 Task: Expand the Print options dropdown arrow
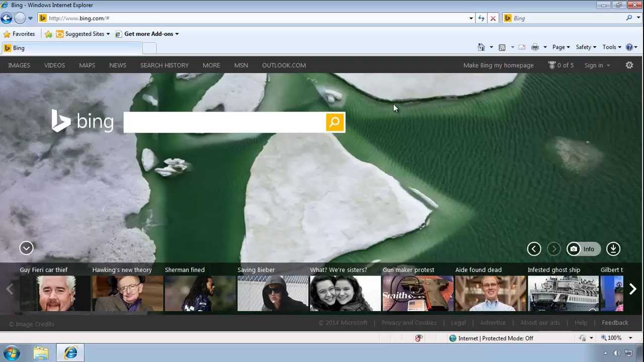click(545, 47)
